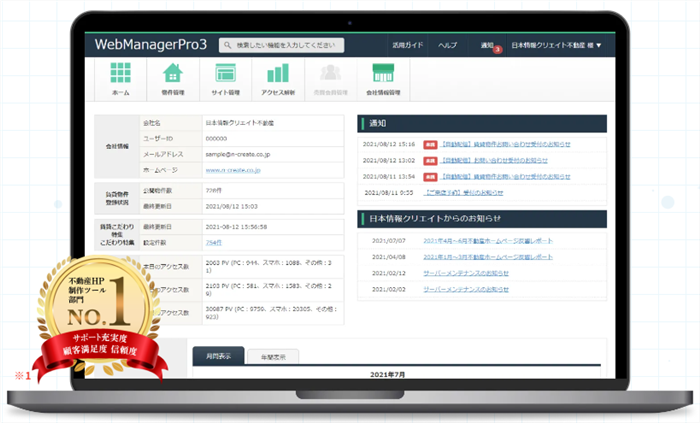Open サイト管理 window icon
700x423 pixels.
point(225,75)
